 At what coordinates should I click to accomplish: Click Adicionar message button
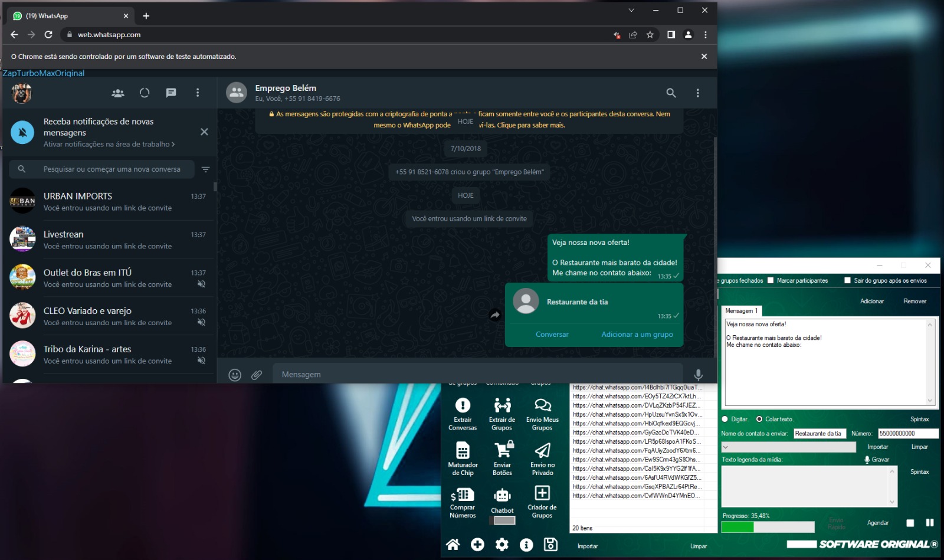[x=872, y=301]
